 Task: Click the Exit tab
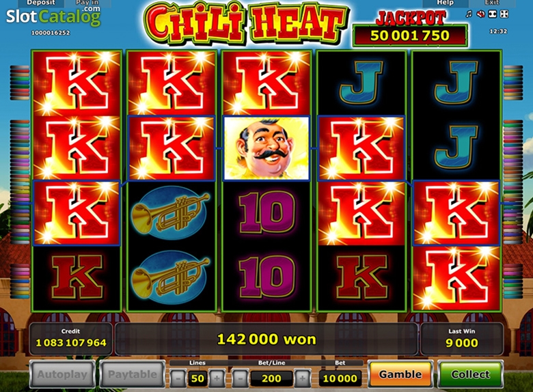(492, 3)
